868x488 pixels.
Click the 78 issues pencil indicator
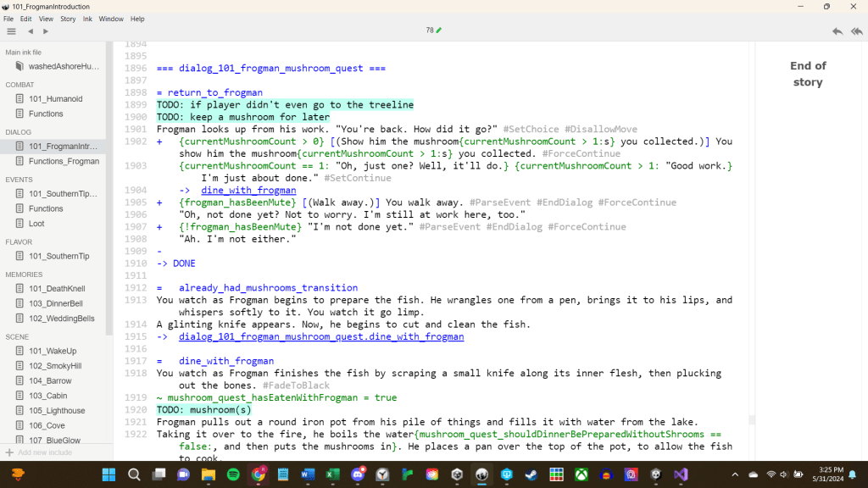434,30
